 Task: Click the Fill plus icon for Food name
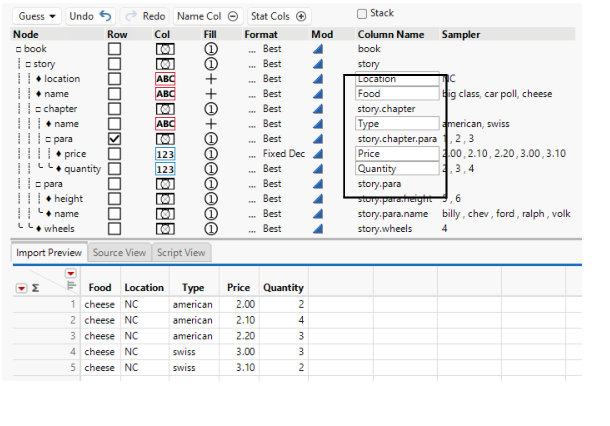211,94
